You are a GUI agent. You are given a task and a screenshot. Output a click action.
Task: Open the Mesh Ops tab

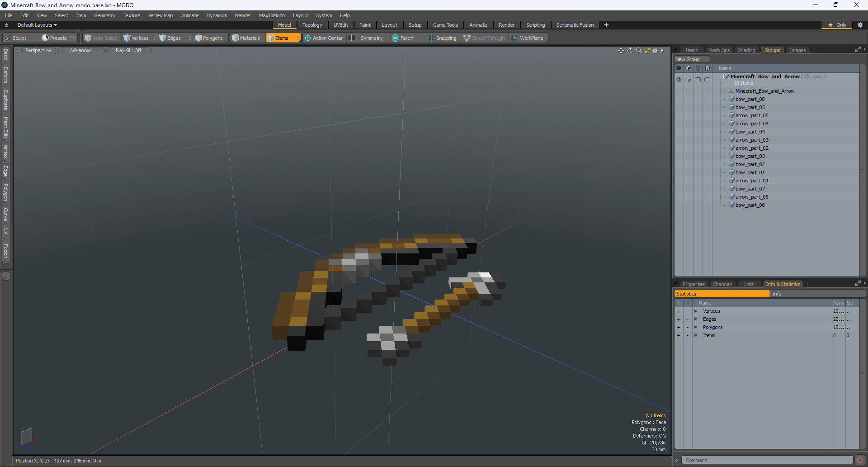[x=719, y=50]
